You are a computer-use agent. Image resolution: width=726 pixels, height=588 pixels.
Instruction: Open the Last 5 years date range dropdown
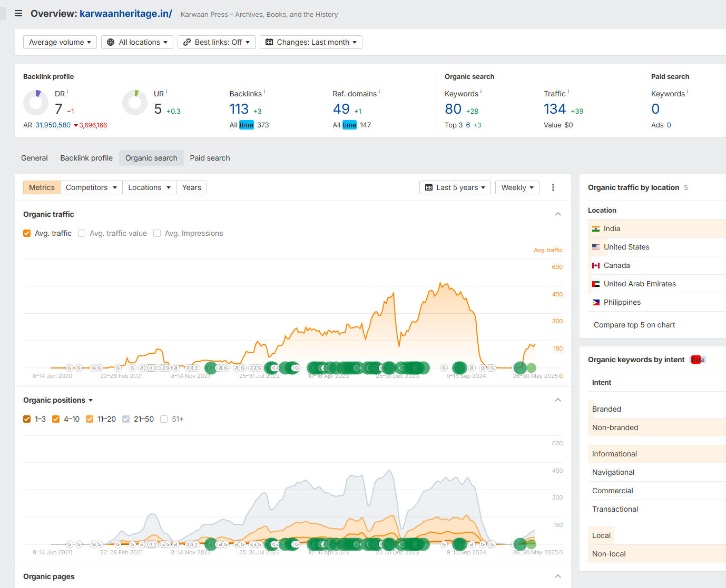(455, 187)
